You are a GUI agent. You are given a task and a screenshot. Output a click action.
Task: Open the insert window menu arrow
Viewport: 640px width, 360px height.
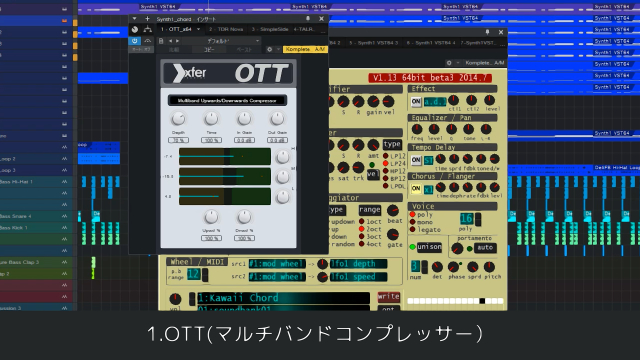(x=134, y=19)
